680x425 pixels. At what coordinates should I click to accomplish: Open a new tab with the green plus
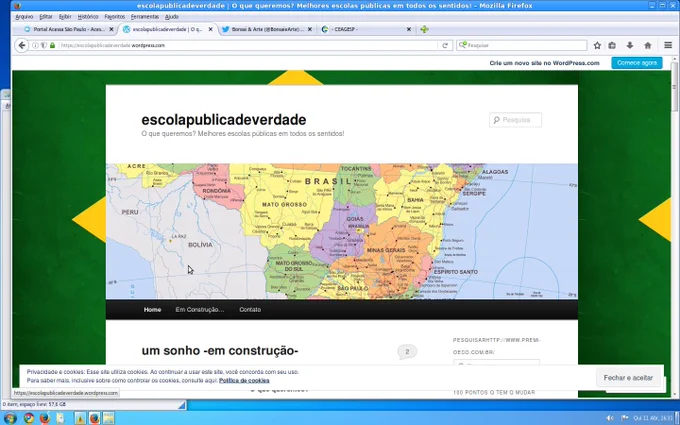click(424, 29)
